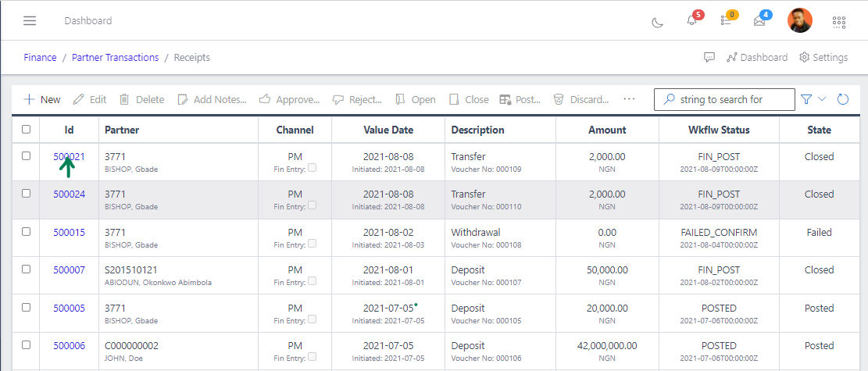
Task: Tick the checkbox for receipt 500007
Action: click(27, 269)
